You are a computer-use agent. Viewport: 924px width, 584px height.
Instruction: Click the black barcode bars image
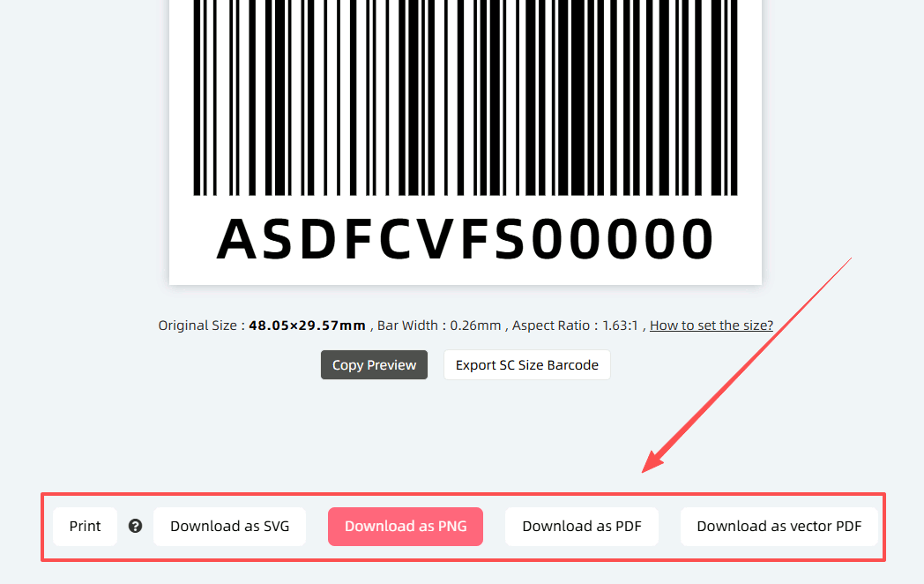click(466, 98)
